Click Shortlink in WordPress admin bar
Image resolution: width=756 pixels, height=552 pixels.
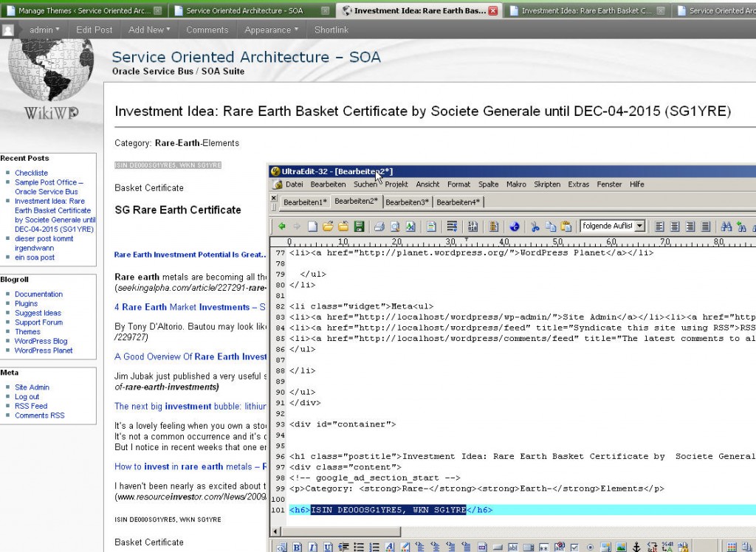coord(331,30)
